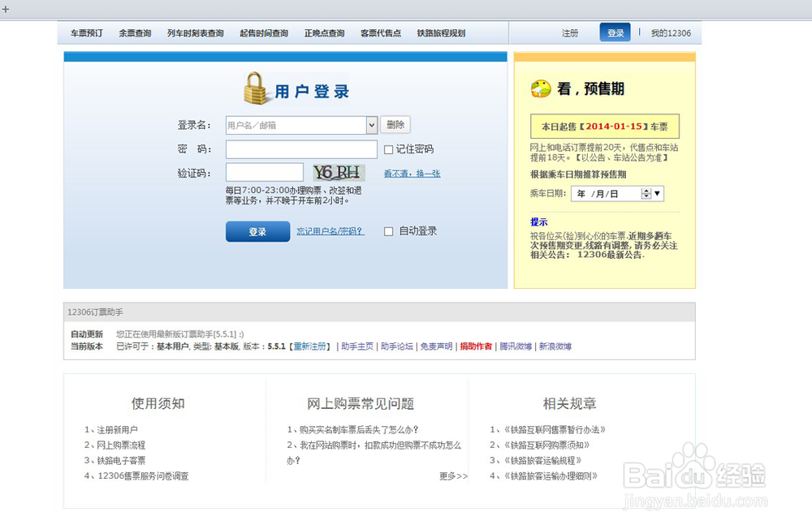Screen dimensions: 812x529
Task: Open 客票代售点 menu item
Action: pos(381,33)
